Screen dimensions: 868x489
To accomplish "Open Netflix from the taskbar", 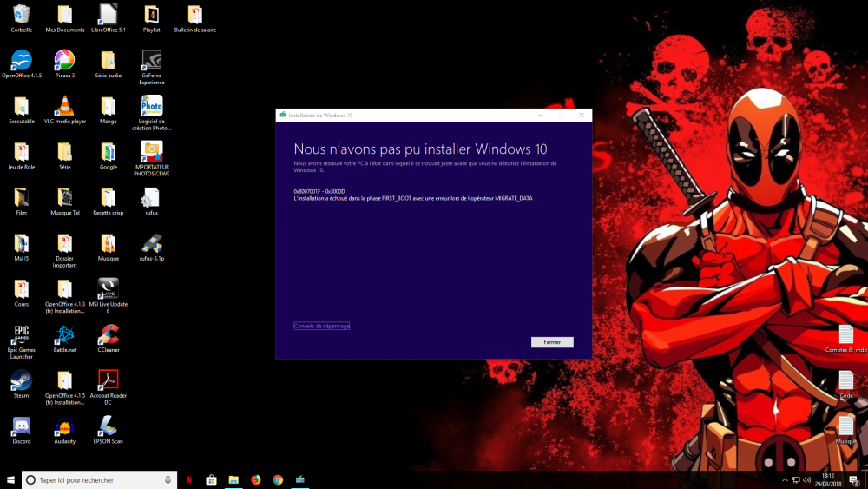I will pos(189,480).
